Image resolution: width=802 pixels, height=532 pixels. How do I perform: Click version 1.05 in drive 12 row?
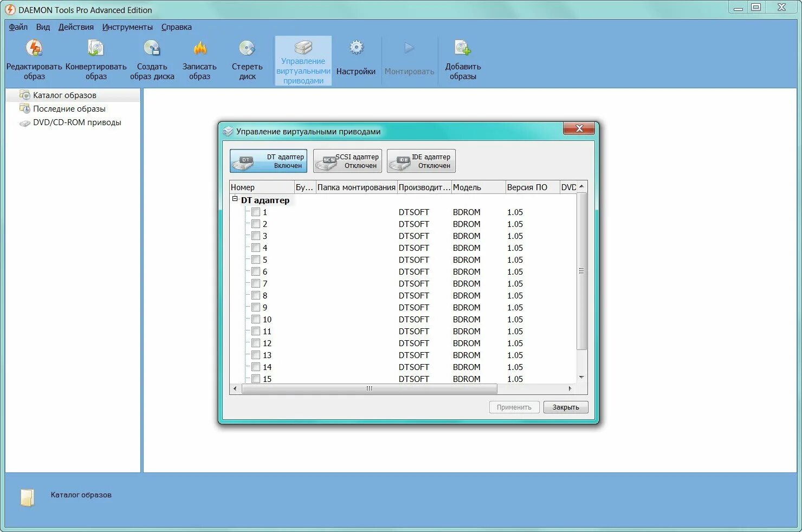pos(515,343)
